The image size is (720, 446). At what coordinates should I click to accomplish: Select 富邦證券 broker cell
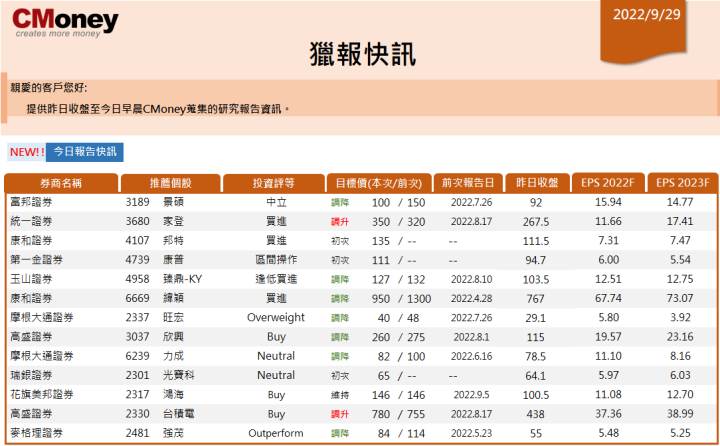31,202
